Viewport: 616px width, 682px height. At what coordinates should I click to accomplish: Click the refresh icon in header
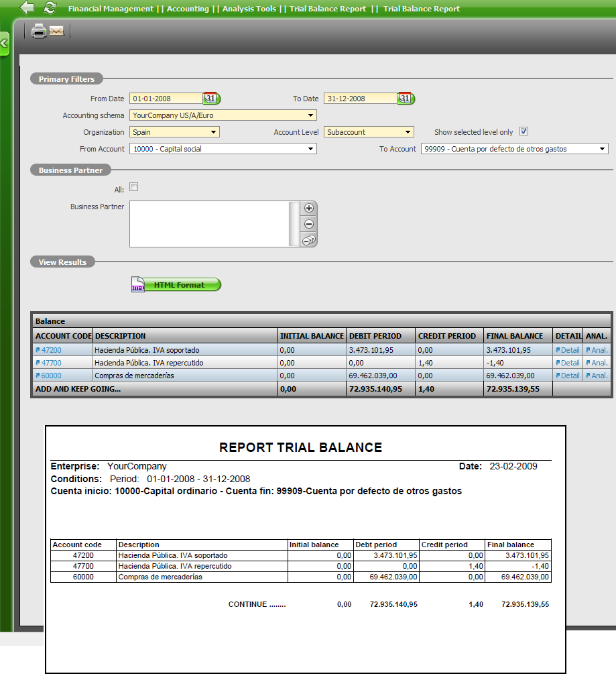[x=50, y=8]
